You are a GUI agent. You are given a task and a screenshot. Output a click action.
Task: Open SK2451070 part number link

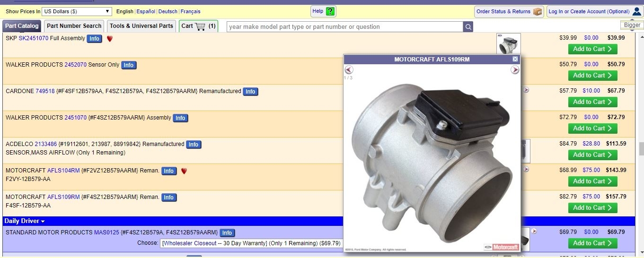click(34, 38)
